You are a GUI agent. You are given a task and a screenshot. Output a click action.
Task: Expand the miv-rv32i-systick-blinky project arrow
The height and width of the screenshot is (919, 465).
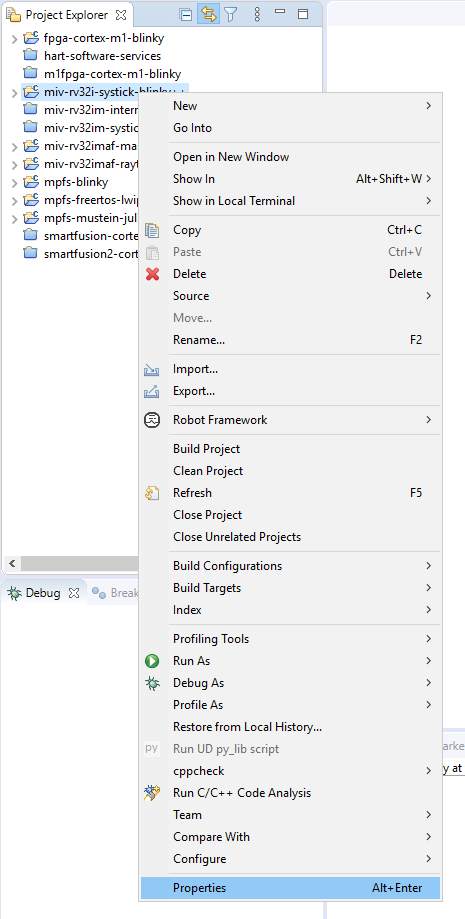pos(14,93)
